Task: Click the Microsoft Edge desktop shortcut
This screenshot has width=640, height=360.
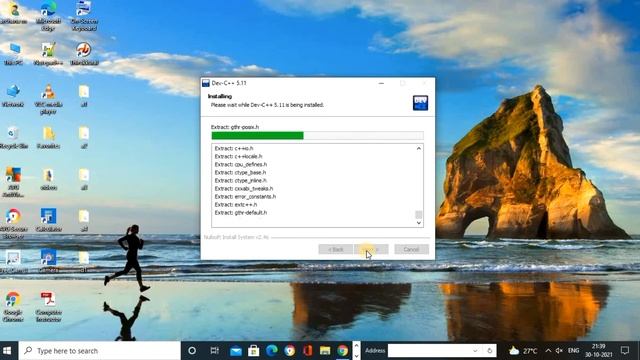Action: (48, 16)
